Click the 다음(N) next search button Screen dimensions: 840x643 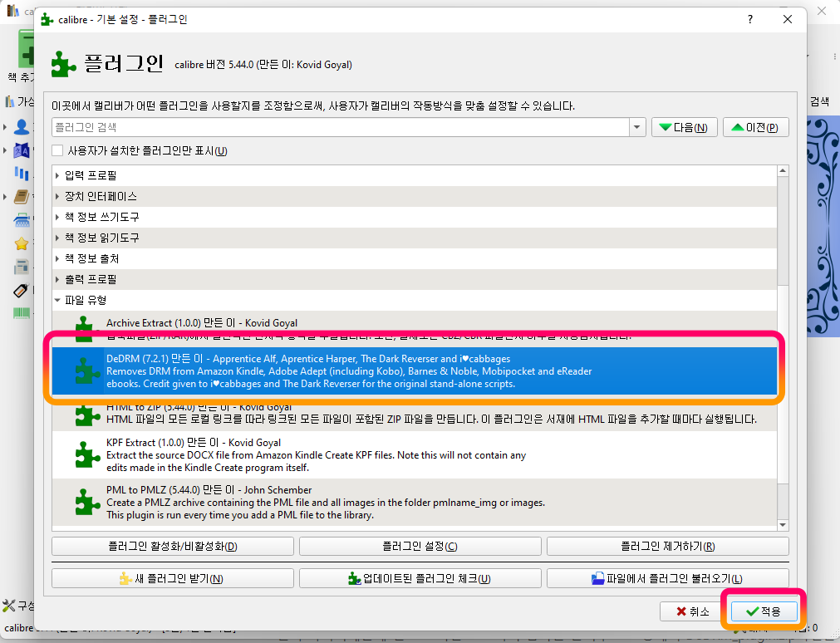[x=684, y=128]
